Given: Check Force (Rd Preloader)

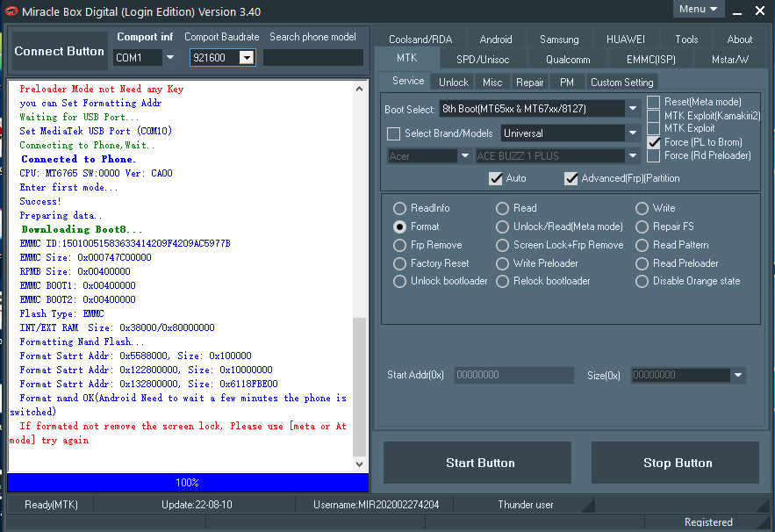Looking at the screenshot, I should click(653, 155).
